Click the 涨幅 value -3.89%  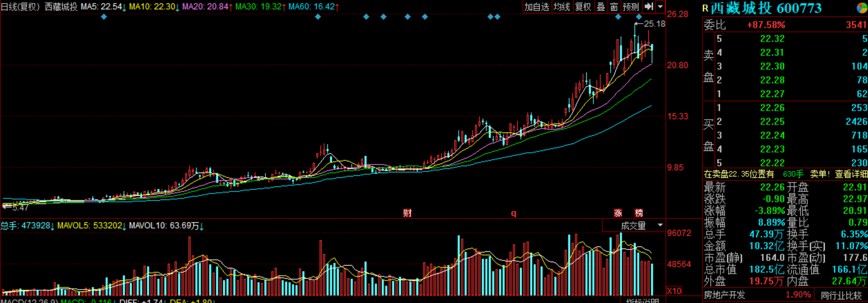coord(770,211)
